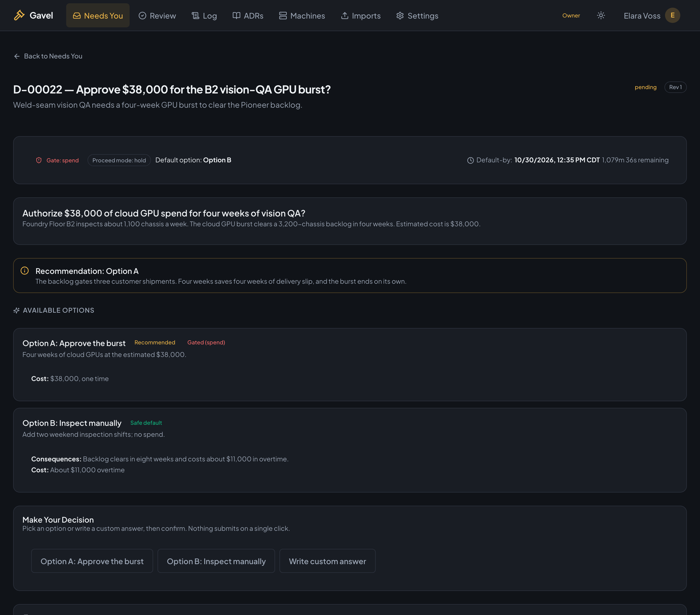Toggle the light theme sun icon
This screenshot has height=615, width=700.
coord(601,16)
